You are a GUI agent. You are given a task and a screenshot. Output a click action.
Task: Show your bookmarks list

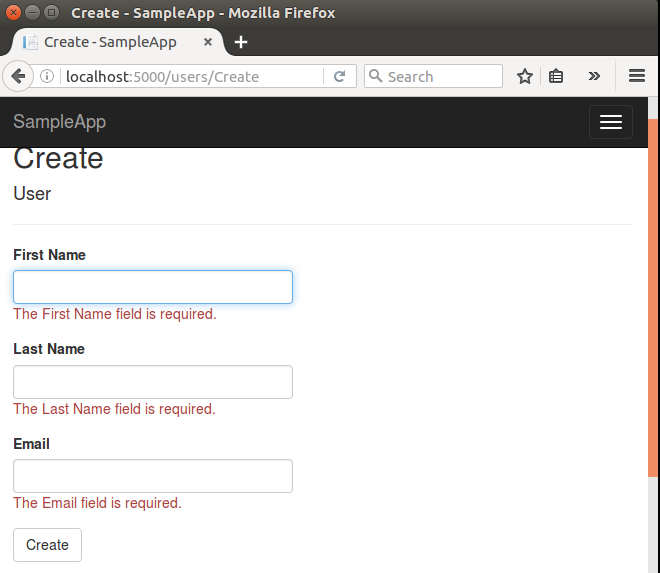coord(556,77)
